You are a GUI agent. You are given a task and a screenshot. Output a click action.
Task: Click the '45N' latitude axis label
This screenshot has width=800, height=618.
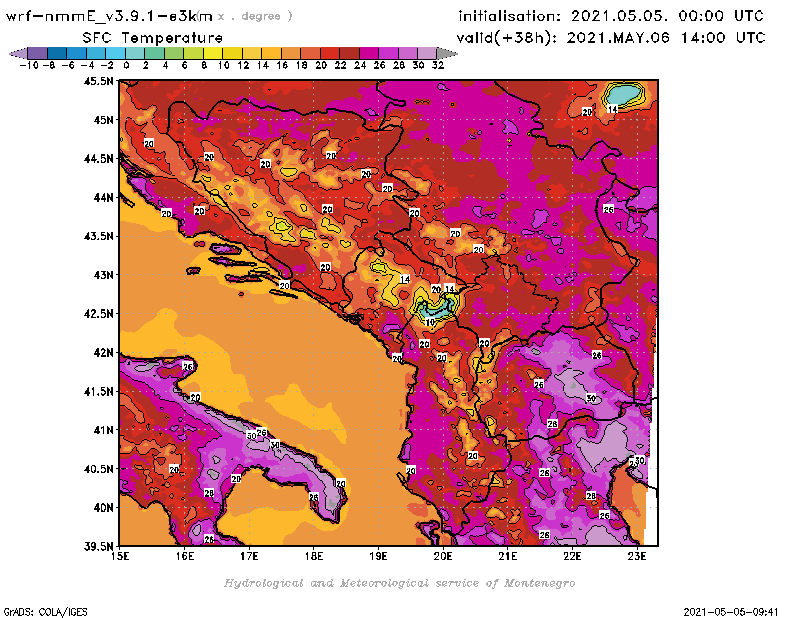coord(104,120)
